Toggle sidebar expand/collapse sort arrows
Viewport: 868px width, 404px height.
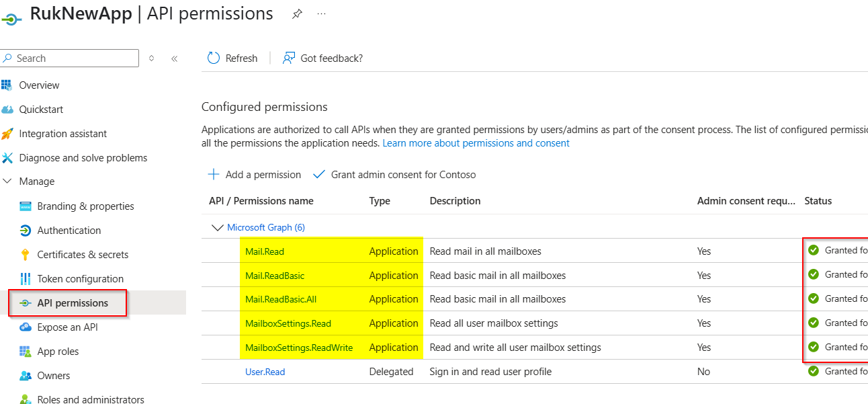pyautogui.click(x=152, y=58)
